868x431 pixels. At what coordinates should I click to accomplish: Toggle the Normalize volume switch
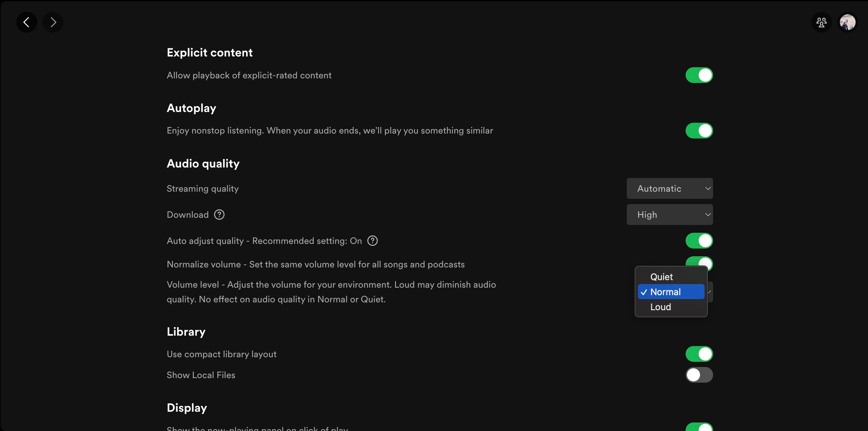tap(699, 261)
